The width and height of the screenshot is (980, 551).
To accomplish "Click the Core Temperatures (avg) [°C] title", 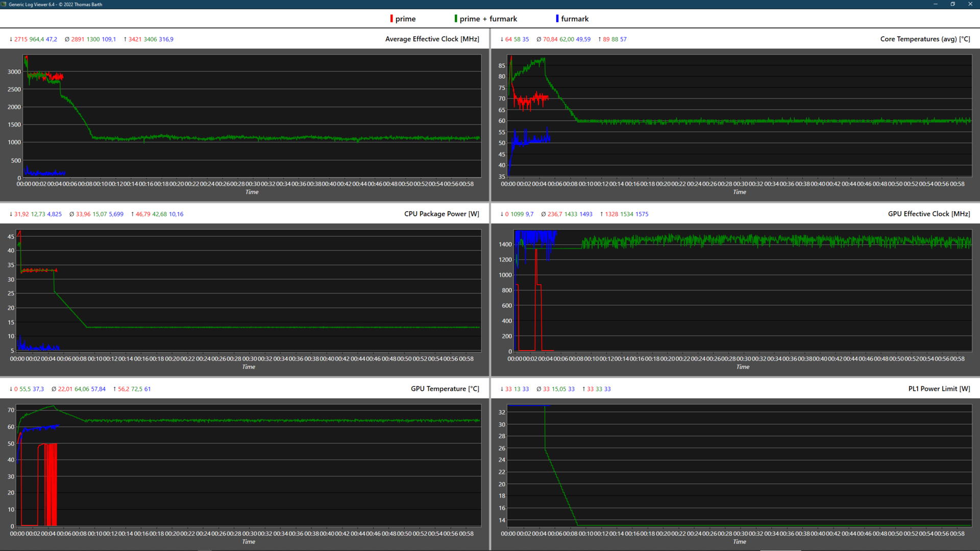I will [x=925, y=39].
